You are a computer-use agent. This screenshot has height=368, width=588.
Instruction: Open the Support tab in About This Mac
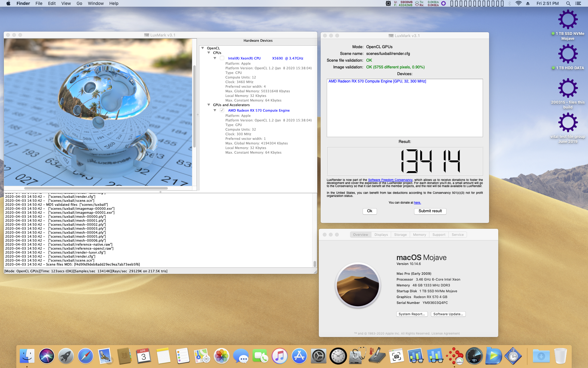pyautogui.click(x=439, y=235)
